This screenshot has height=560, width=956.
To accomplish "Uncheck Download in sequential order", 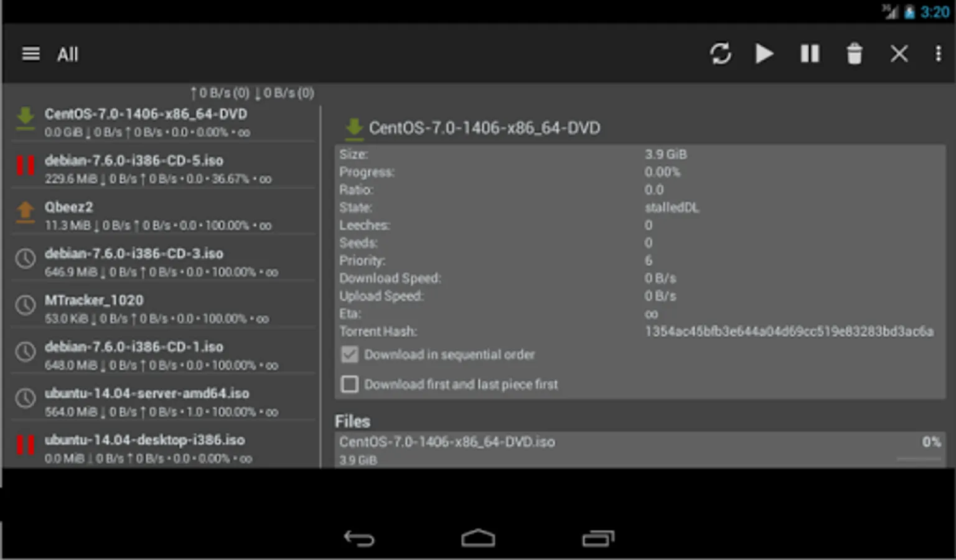I will click(x=350, y=355).
